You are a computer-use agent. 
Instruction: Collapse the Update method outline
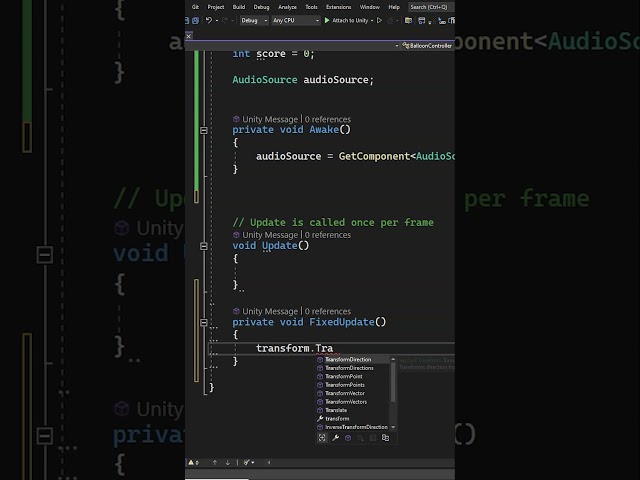pyautogui.click(x=204, y=246)
